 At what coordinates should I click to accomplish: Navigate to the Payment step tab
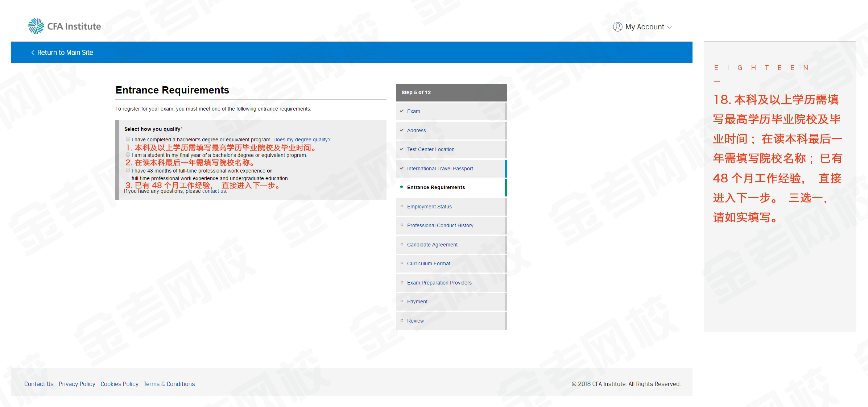coord(417,301)
